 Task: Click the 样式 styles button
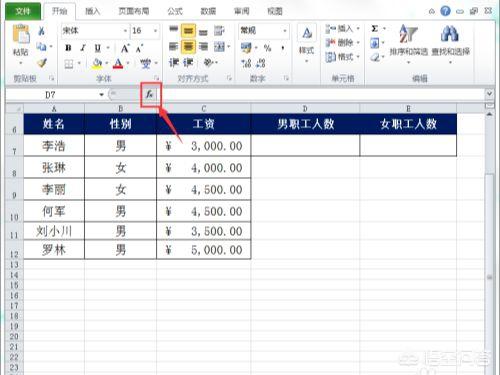307,42
